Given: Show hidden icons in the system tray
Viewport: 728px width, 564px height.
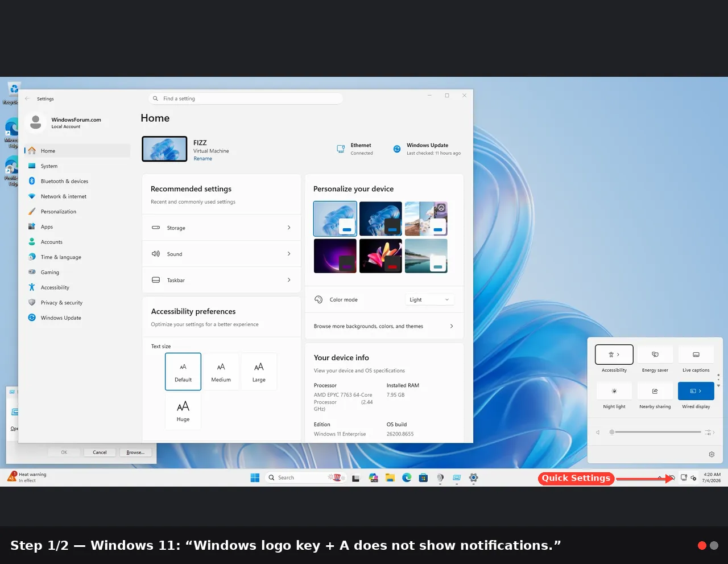Looking at the screenshot, I should tap(660, 477).
